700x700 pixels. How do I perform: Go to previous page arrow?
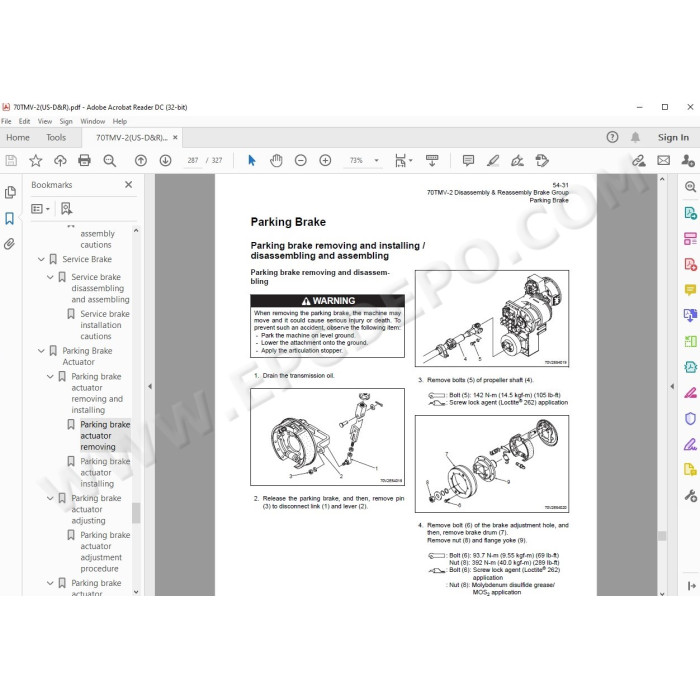[141, 160]
